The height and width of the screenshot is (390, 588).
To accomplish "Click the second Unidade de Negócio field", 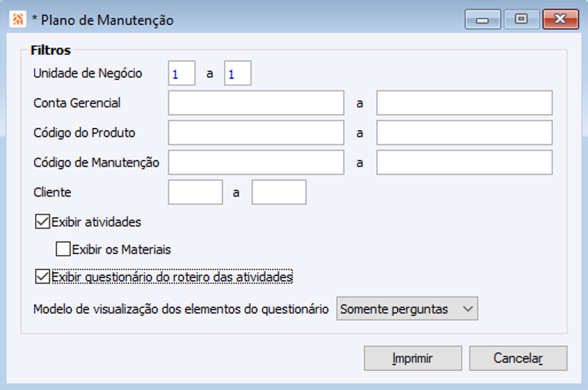I will coord(238,73).
